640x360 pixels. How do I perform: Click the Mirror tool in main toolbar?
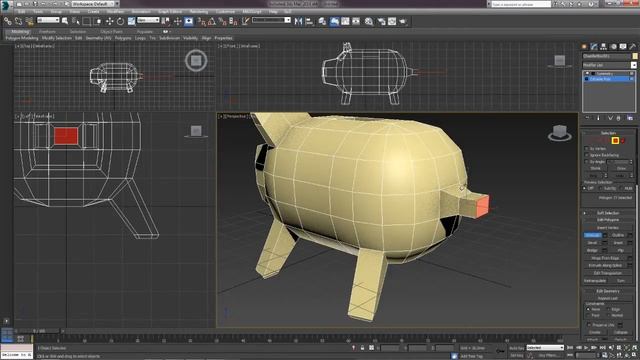click(x=298, y=21)
